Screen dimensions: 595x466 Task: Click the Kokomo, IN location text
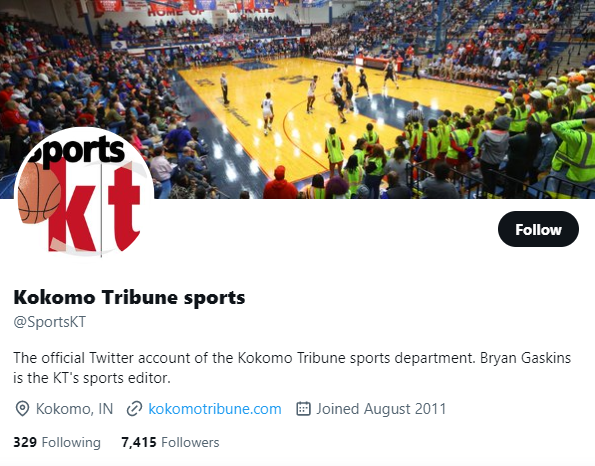(x=74, y=409)
